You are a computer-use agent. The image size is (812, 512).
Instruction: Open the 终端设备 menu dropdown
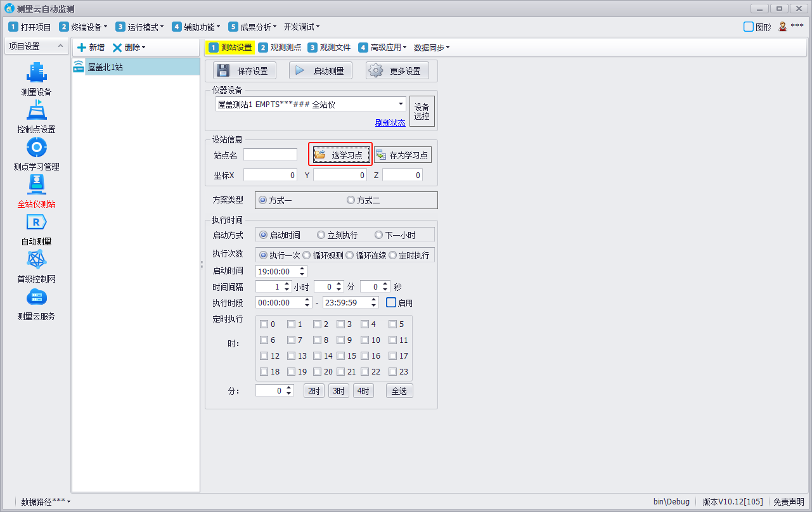click(84, 27)
